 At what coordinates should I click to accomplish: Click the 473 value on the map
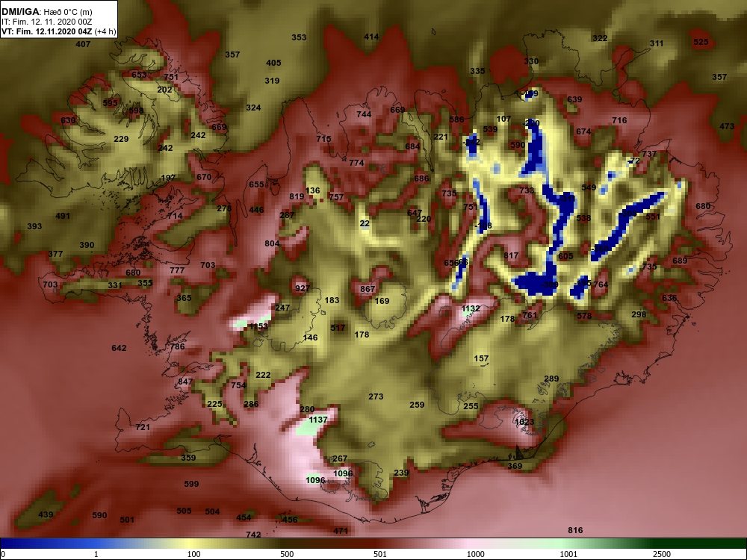click(x=727, y=127)
